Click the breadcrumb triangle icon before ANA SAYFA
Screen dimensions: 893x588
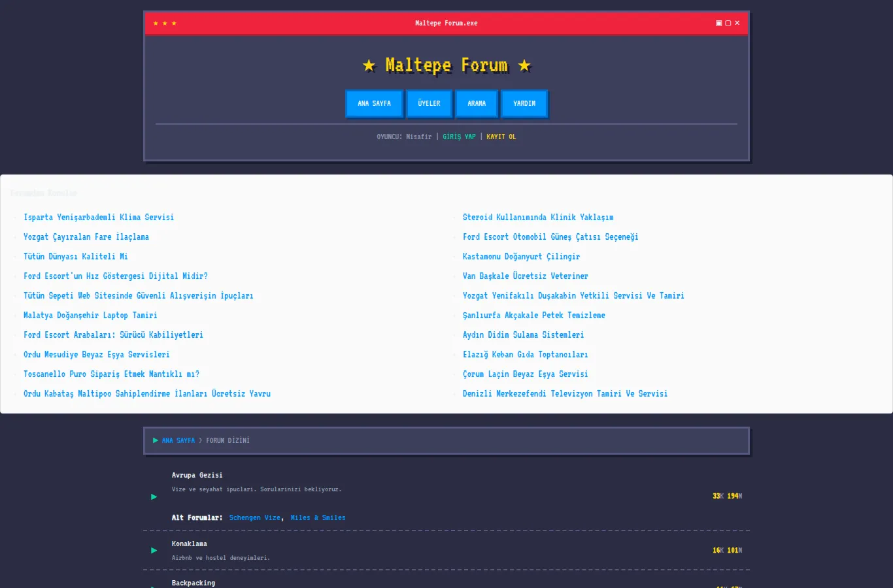click(156, 440)
